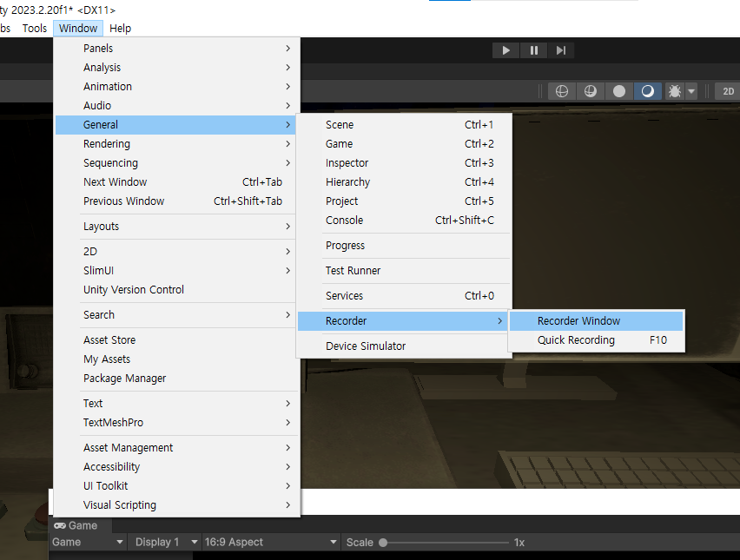Open My Assets entry
The width and height of the screenshot is (740, 560).
[177, 359]
